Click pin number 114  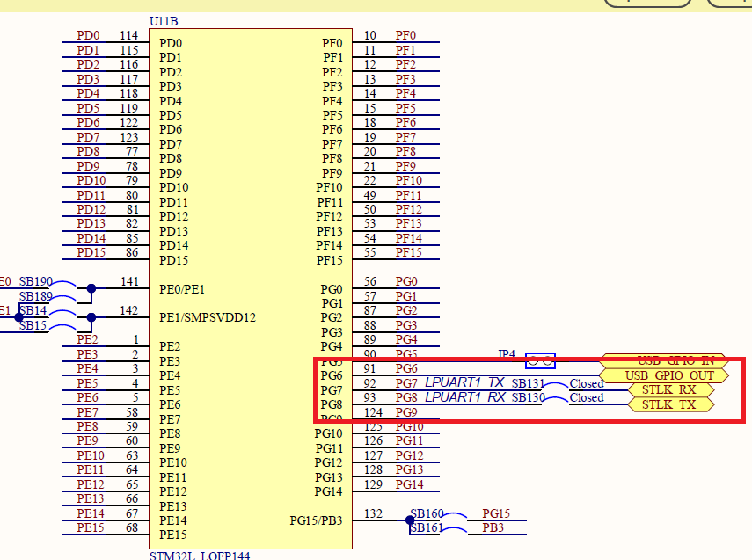pos(129,35)
